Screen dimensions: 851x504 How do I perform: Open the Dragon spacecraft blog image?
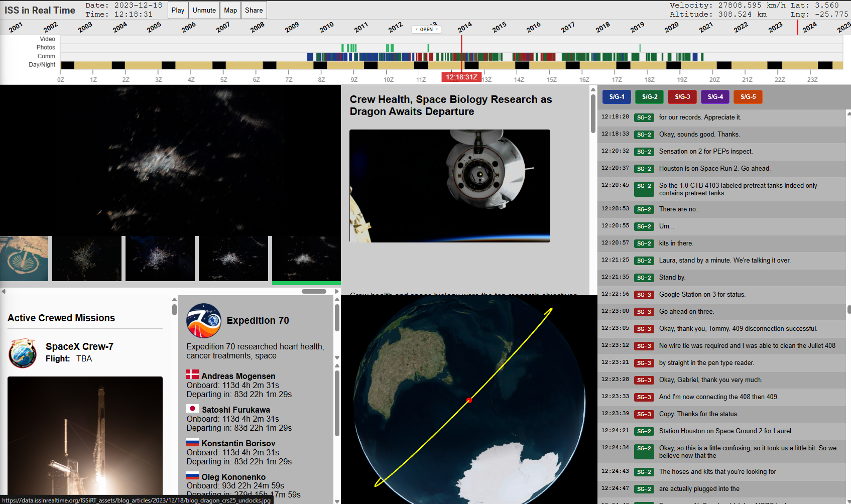pos(450,186)
